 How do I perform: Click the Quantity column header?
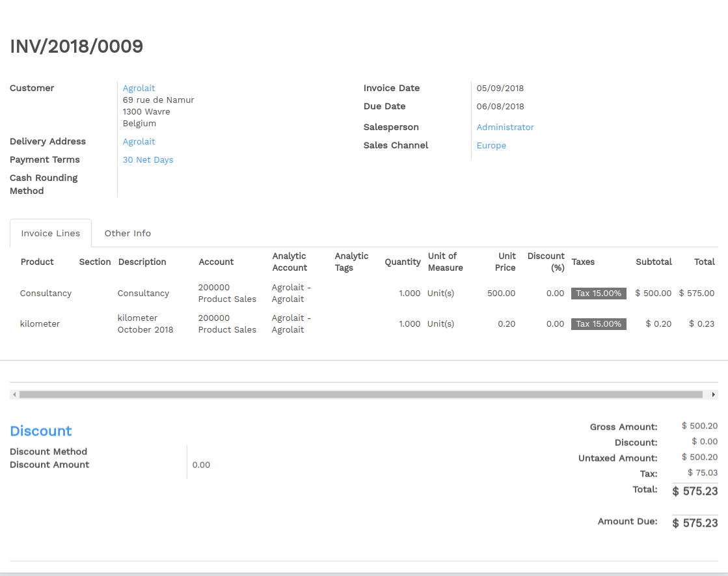403,262
